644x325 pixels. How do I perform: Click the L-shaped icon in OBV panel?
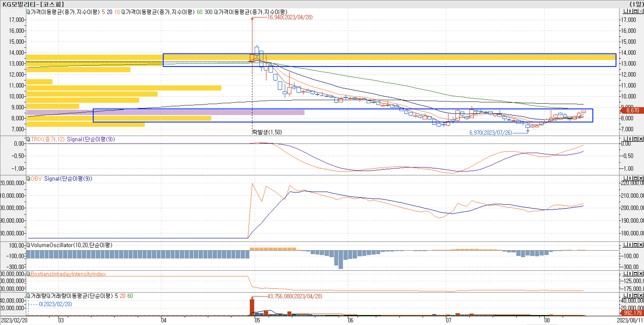pos(625,178)
